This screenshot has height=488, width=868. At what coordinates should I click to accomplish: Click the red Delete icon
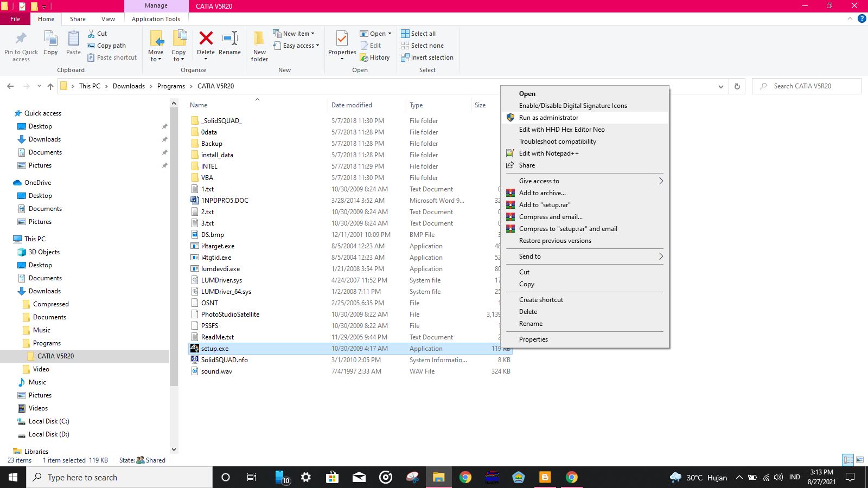(206, 38)
